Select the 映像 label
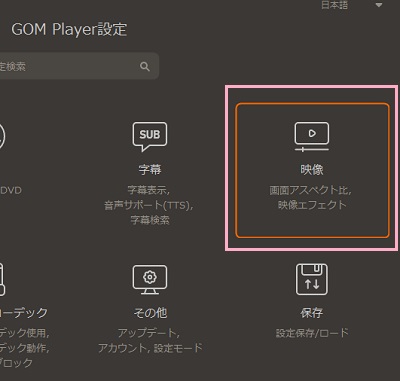Screen dimensions: 400x381 tap(312, 170)
